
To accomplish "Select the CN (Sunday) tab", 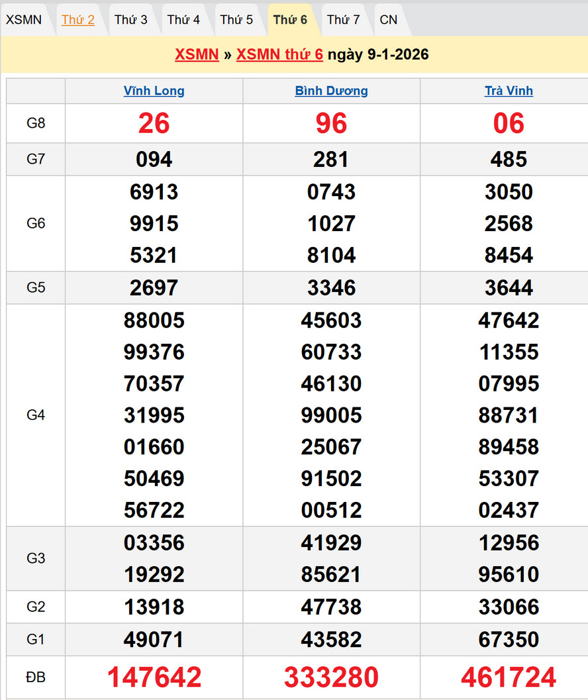I will (x=389, y=20).
